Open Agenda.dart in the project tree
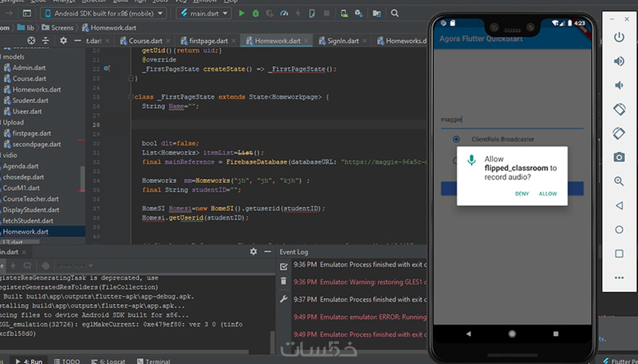The width and height of the screenshot is (638, 364). [21, 166]
